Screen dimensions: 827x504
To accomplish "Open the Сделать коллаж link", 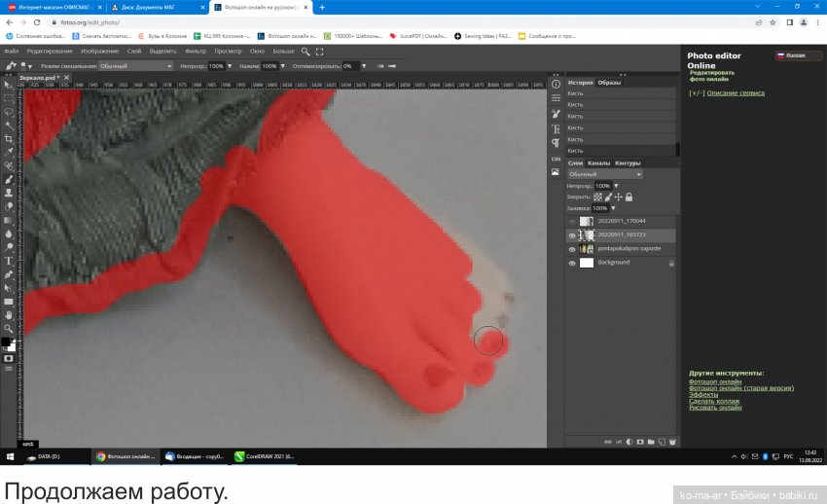I will click(x=714, y=401).
